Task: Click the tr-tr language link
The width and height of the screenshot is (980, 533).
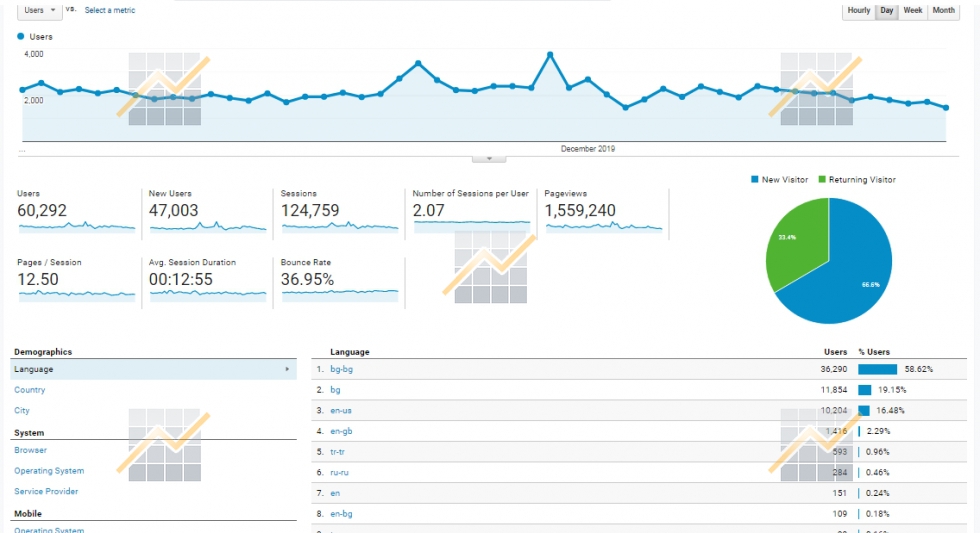Action: (338, 452)
